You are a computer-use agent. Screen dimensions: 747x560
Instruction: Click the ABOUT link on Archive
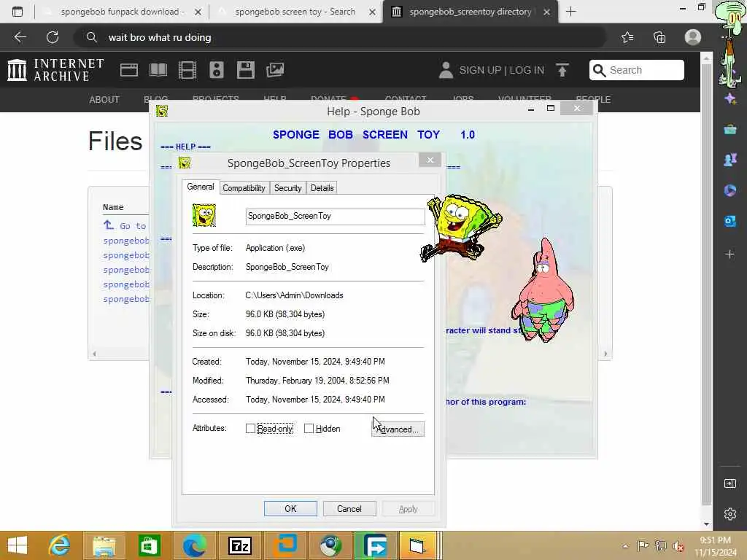104,99
